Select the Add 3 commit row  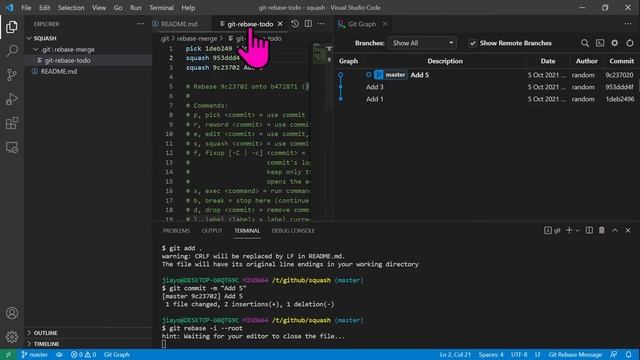pyautogui.click(x=487, y=87)
